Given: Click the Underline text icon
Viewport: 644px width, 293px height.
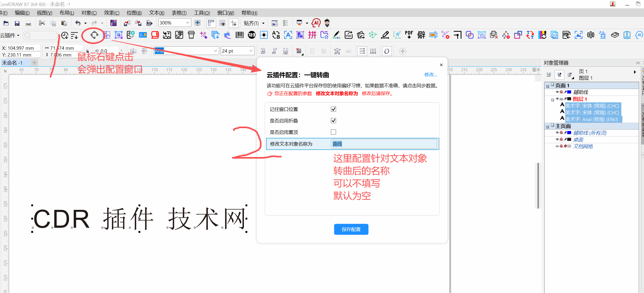Looking at the screenshot, I should 286,51.
